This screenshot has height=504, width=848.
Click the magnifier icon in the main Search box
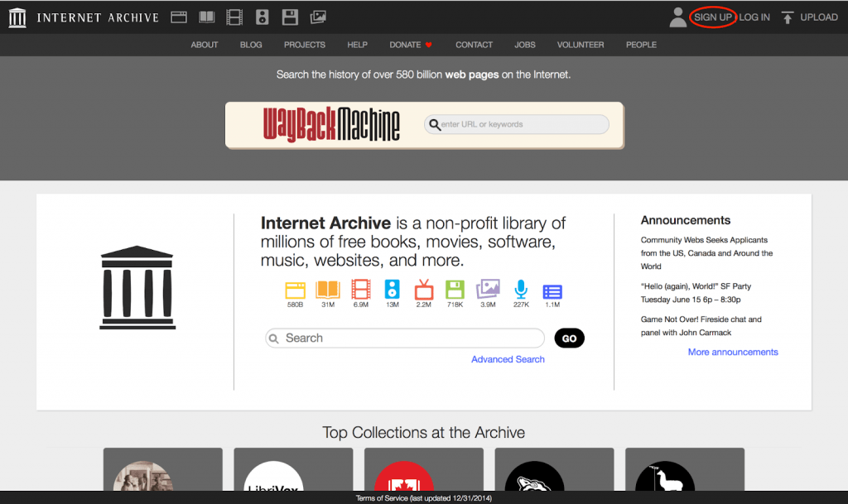[x=273, y=338]
